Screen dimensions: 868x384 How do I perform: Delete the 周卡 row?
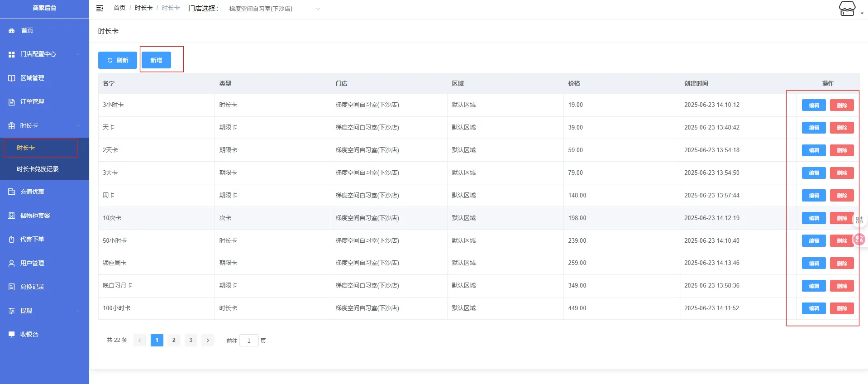pyautogui.click(x=842, y=196)
